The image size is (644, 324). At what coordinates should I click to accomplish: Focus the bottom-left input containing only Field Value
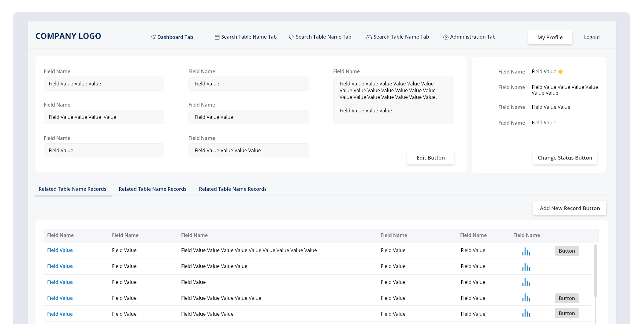pos(104,150)
